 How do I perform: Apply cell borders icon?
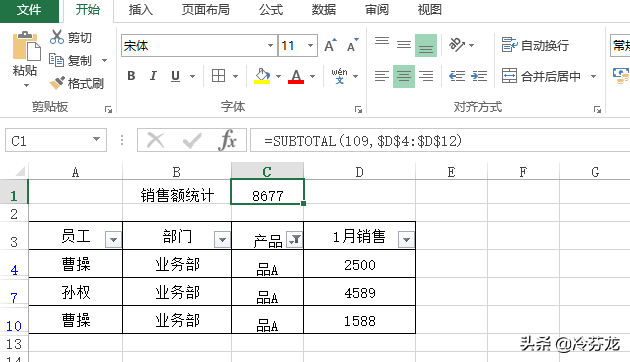click(x=219, y=76)
